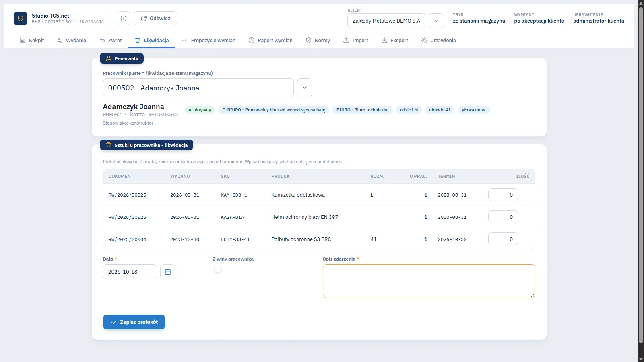
Task: Click the 'odzież M' size tag
Action: (x=409, y=110)
